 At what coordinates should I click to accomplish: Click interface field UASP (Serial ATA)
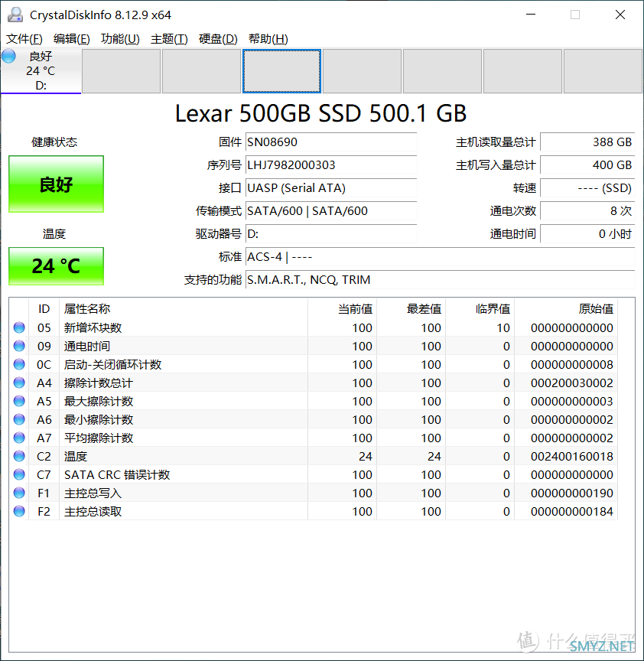[x=331, y=188]
